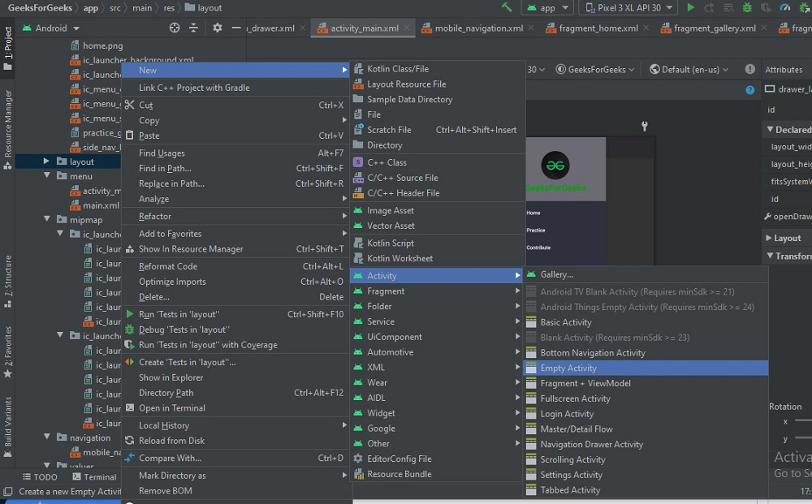Choose Empty Activity

[x=646, y=368]
